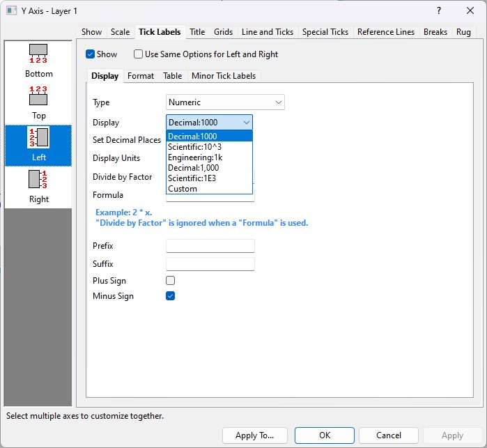Switch to the Title tab

coord(197,32)
